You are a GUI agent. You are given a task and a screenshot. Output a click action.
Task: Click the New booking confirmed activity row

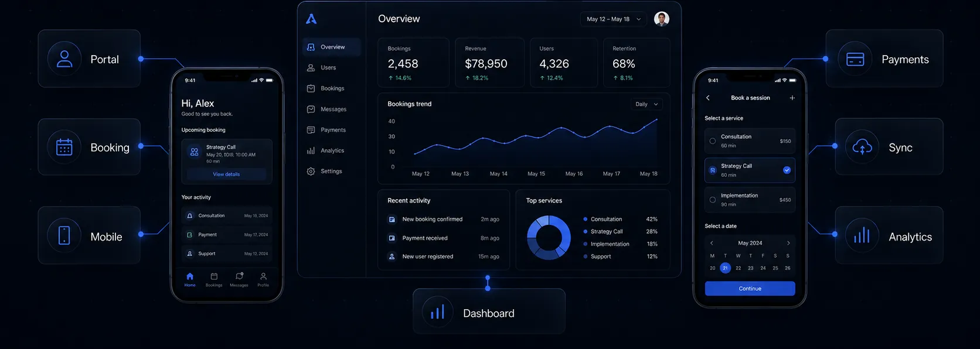444,220
